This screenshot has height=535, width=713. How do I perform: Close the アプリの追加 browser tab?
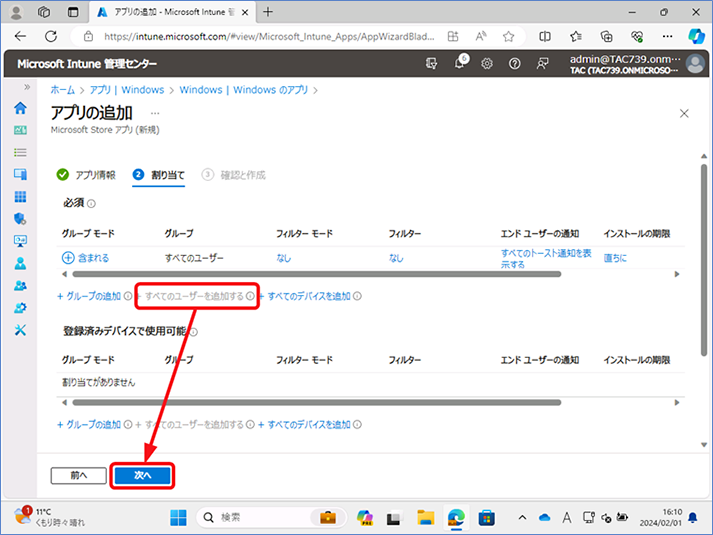tap(245, 13)
